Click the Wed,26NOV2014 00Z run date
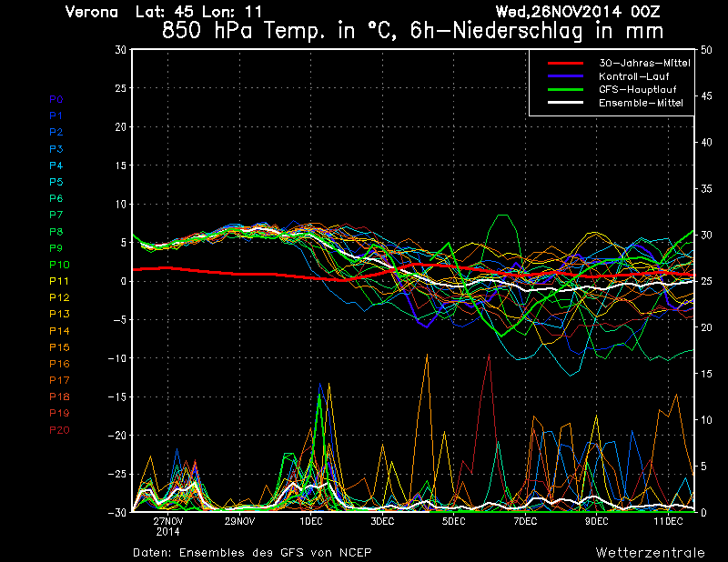728x562 pixels. 578,12
